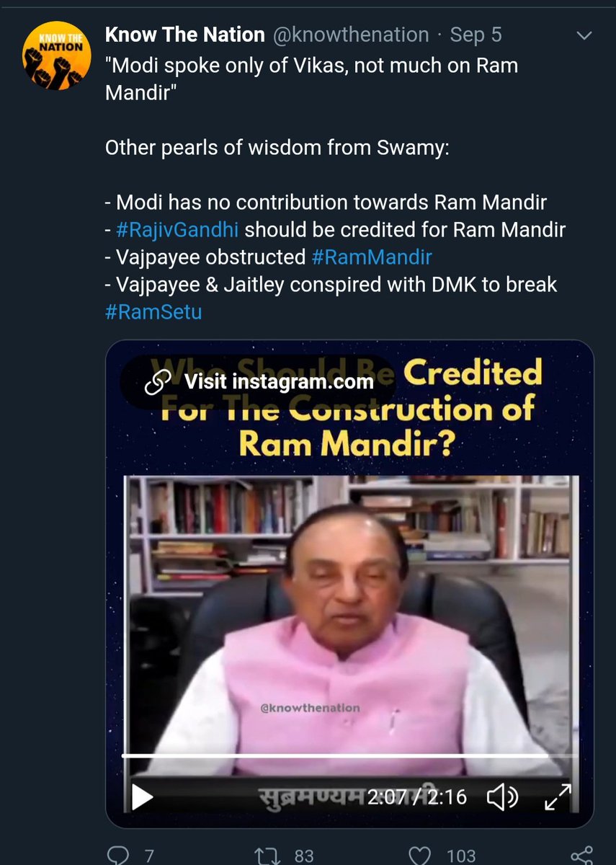The width and height of the screenshot is (616, 865).
Task: Open the #RamMandir hashtag link
Action: point(372,257)
